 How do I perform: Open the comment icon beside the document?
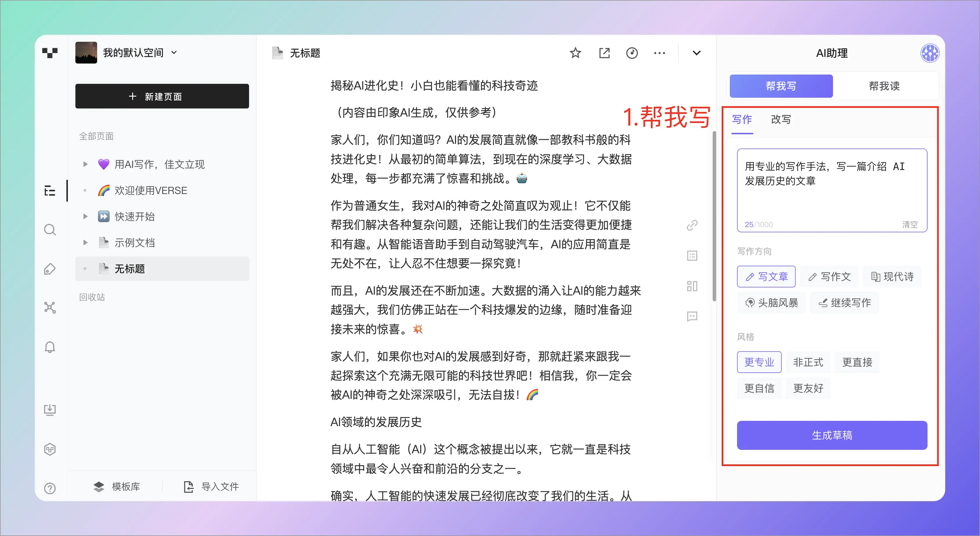click(x=692, y=316)
